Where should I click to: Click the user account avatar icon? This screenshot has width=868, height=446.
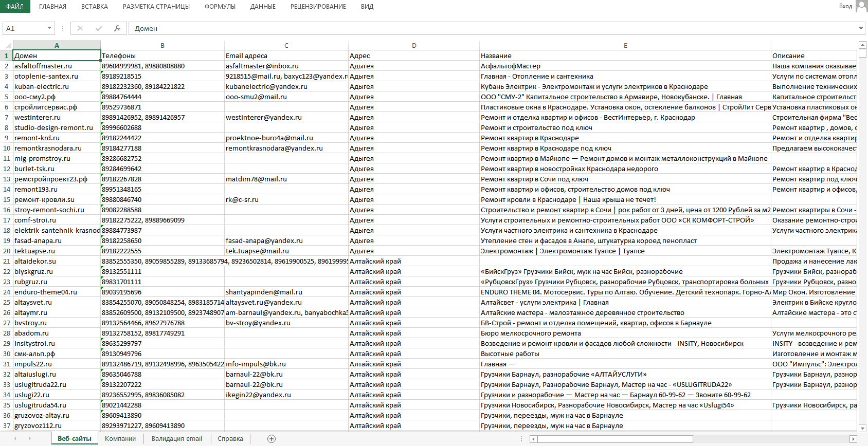pyautogui.click(x=861, y=6)
